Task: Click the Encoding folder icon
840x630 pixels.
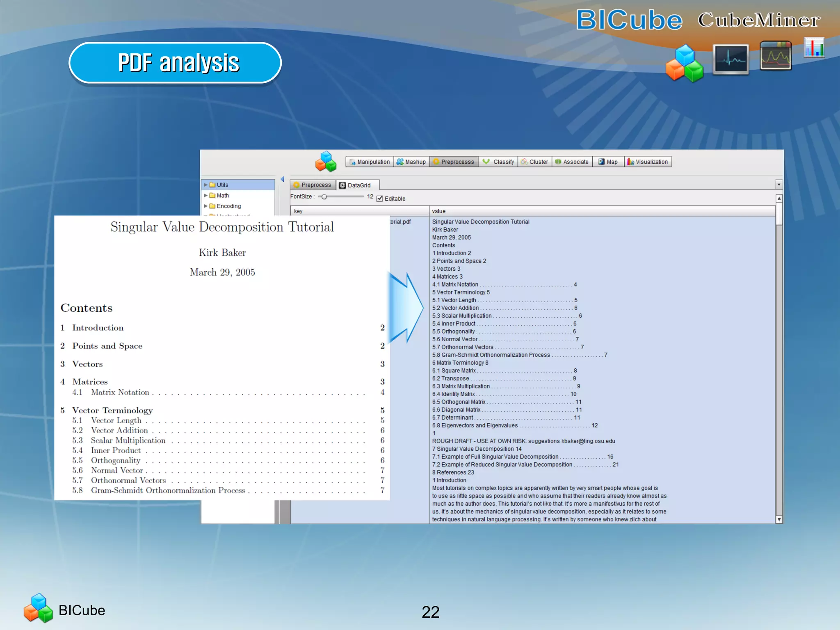Action: pos(212,206)
